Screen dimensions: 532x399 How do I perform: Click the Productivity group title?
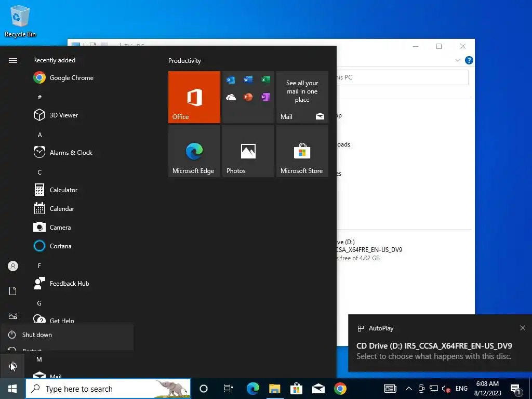(x=184, y=61)
